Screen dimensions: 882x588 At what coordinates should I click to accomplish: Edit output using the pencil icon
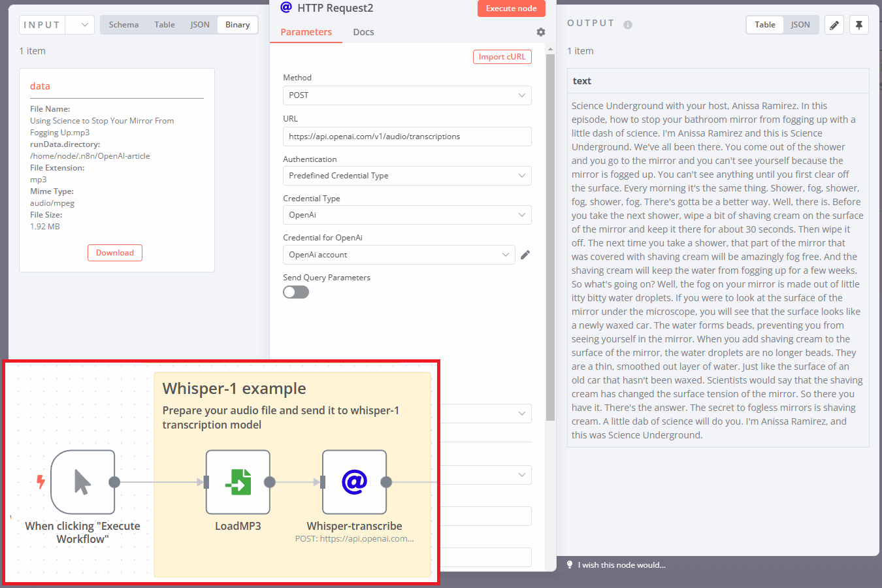pyautogui.click(x=835, y=24)
